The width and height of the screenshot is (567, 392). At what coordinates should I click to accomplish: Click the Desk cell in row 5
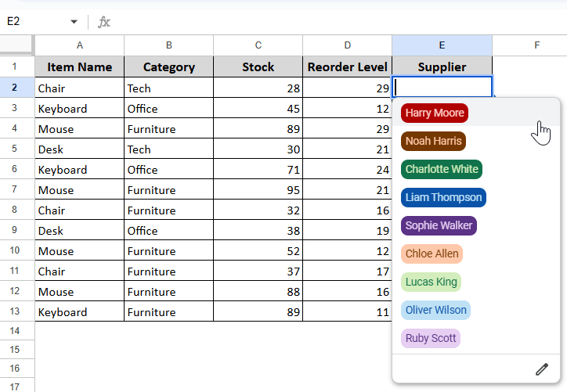80,149
